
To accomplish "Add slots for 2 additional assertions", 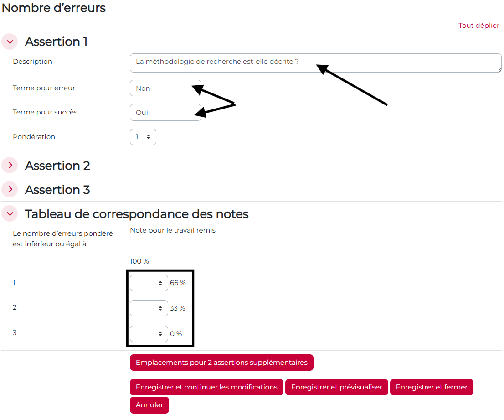I will [x=221, y=363].
